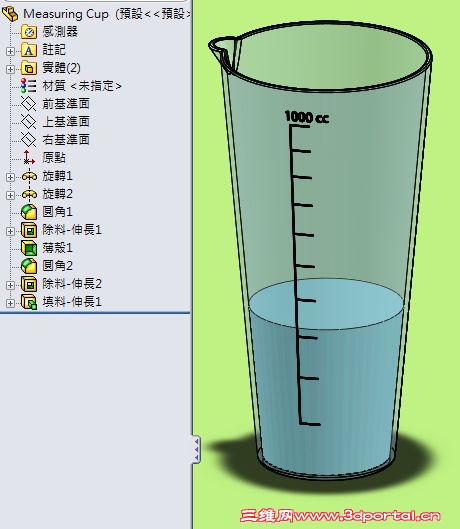Click the 填料-伸長1 boss-extrude icon
The image size is (460, 529).
click(29, 302)
